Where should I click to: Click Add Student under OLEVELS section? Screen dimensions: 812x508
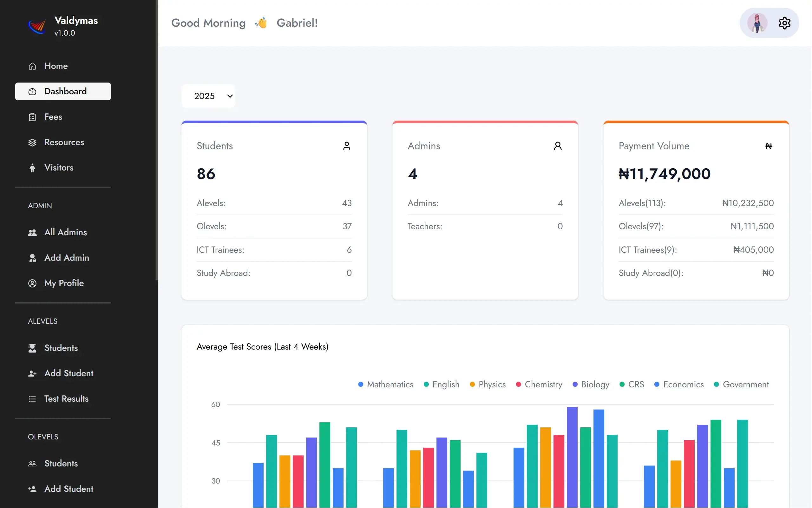click(63, 489)
